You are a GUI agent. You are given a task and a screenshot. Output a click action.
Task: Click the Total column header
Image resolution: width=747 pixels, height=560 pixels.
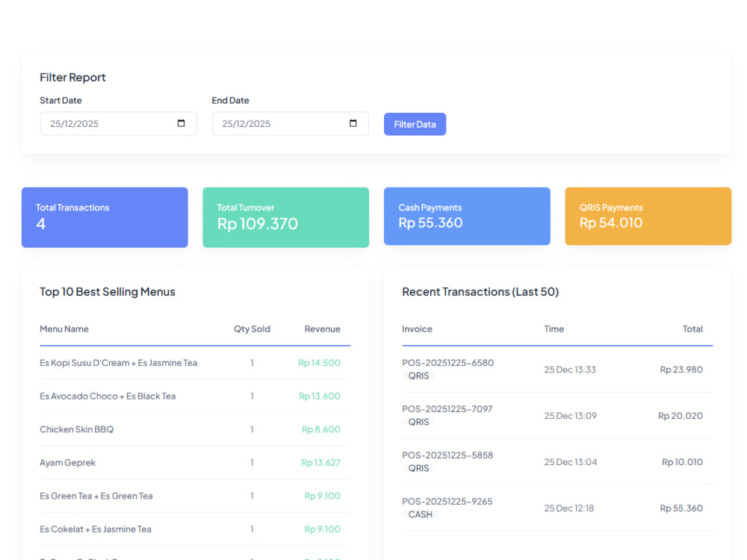click(692, 329)
